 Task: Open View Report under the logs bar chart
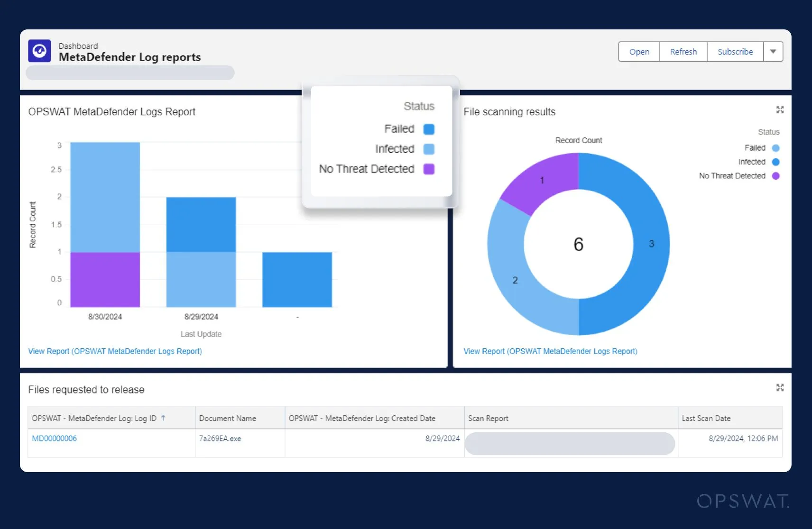click(114, 351)
